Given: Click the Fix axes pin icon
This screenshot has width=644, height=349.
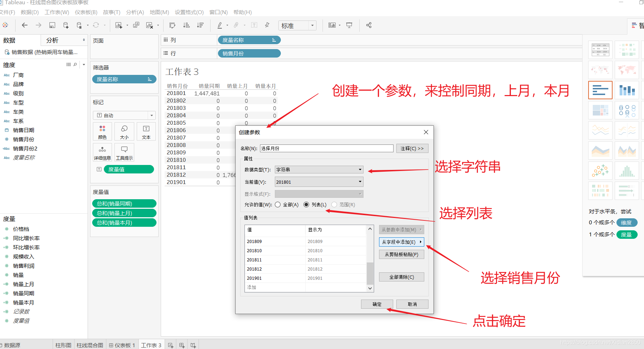Looking at the screenshot, I should pos(267,25).
